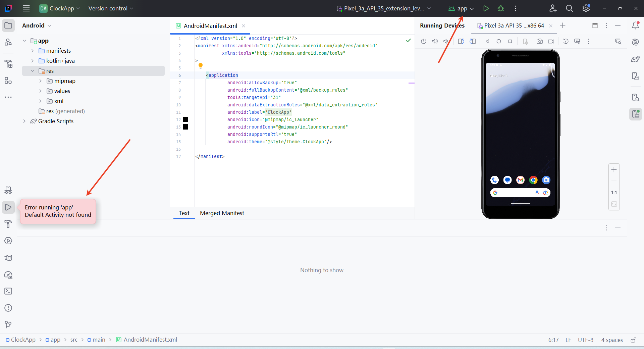Select the Text tab below editor
The width and height of the screenshot is (644, 349).
coord(184,213)
